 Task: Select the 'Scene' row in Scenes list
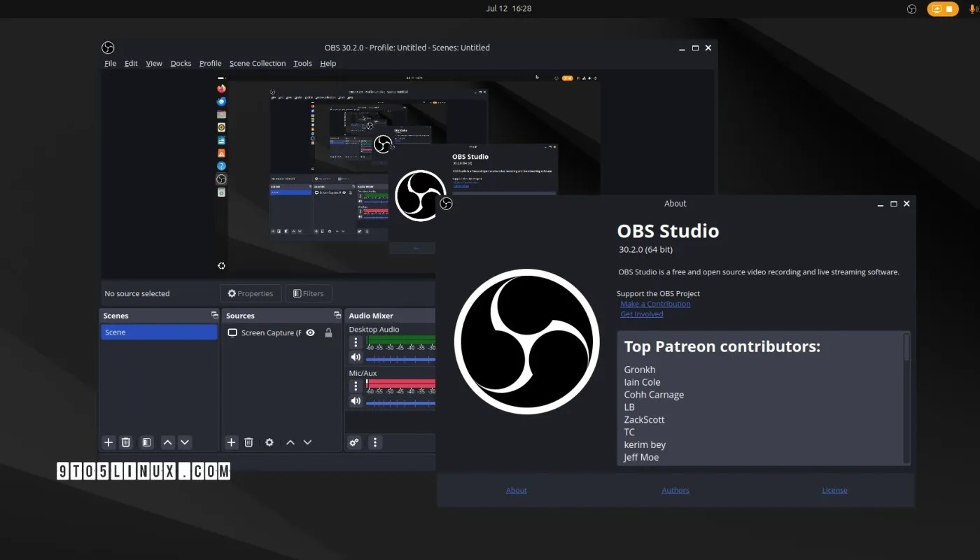(159, 332)
